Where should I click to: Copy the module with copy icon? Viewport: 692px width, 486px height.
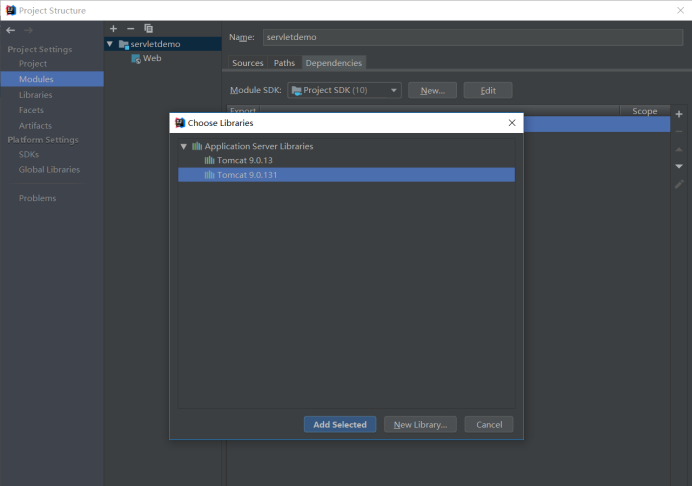point(149,28)
